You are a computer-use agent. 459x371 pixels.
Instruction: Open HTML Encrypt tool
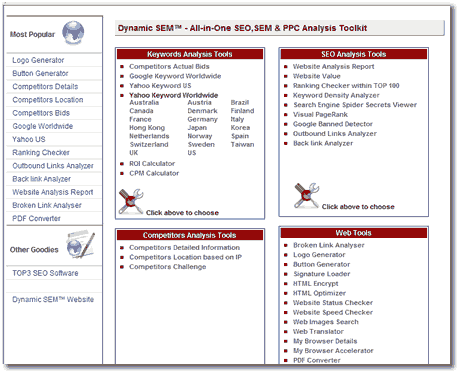point(315,284)
